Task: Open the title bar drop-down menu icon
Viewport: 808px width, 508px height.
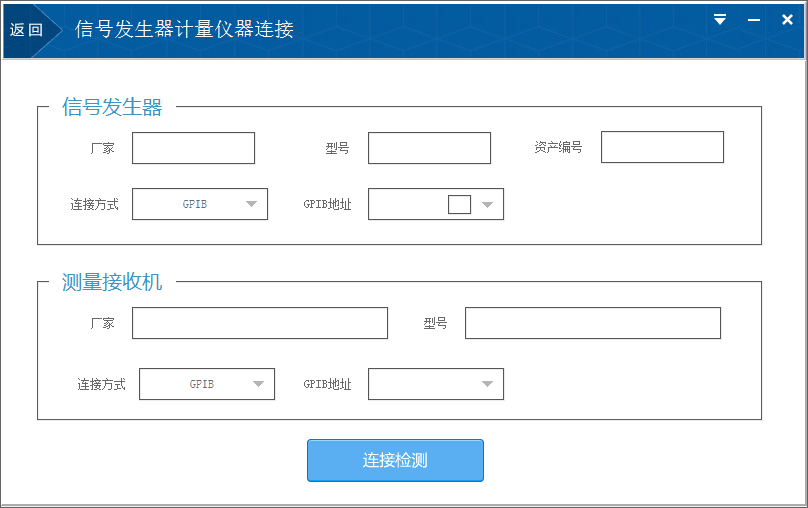Action: click(x=720, y=19)
